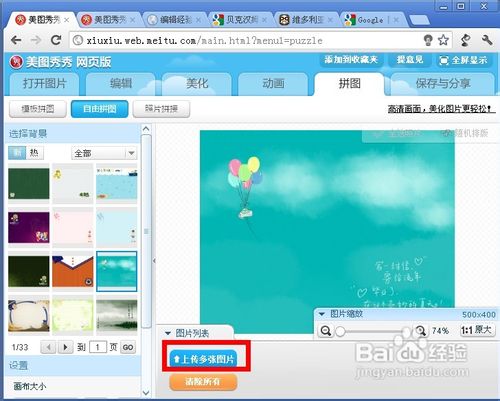Select ink landscape background thumbnail
The height and width of the screenshot is (401, 500).
[x=117, y=315]
